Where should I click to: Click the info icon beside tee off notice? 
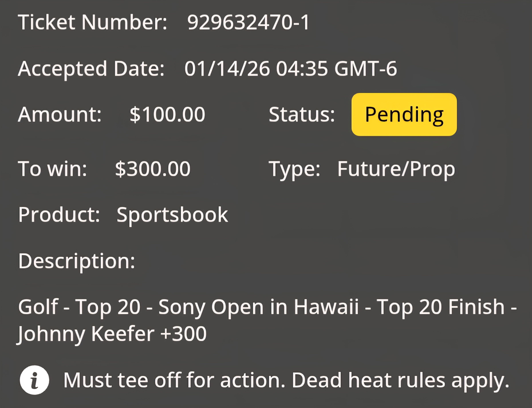click(x=35, y=380)
